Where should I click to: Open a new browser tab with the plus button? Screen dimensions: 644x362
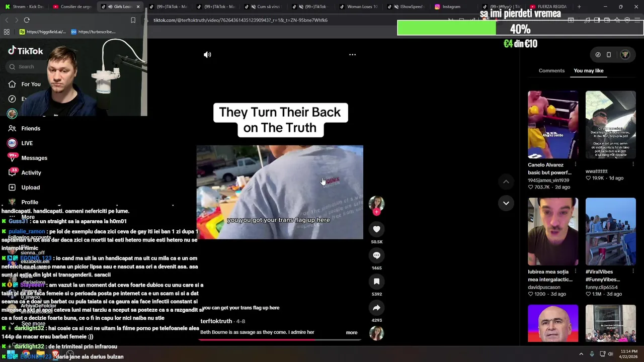(x=579, y=7)
